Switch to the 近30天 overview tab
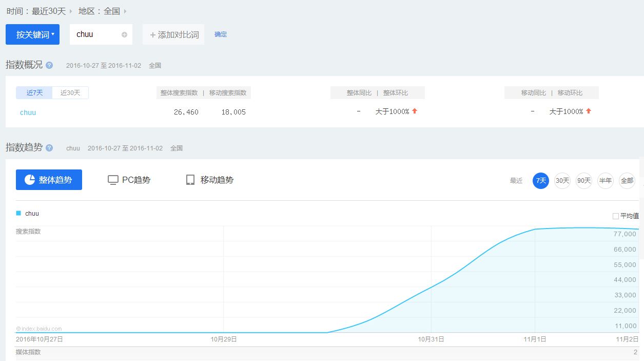644x361 pixels. coord(70,93)
